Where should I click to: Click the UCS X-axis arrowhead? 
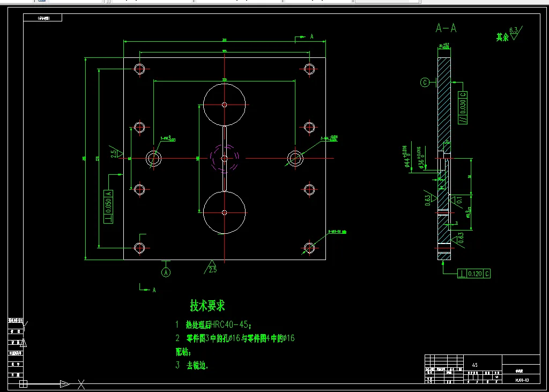tap(65, 384)
